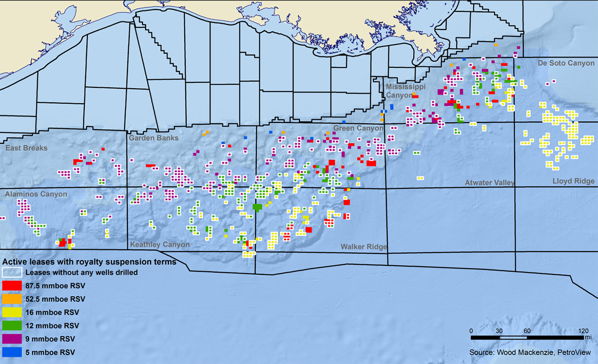Click the Atwater Valley label

[x=489, y=182]
